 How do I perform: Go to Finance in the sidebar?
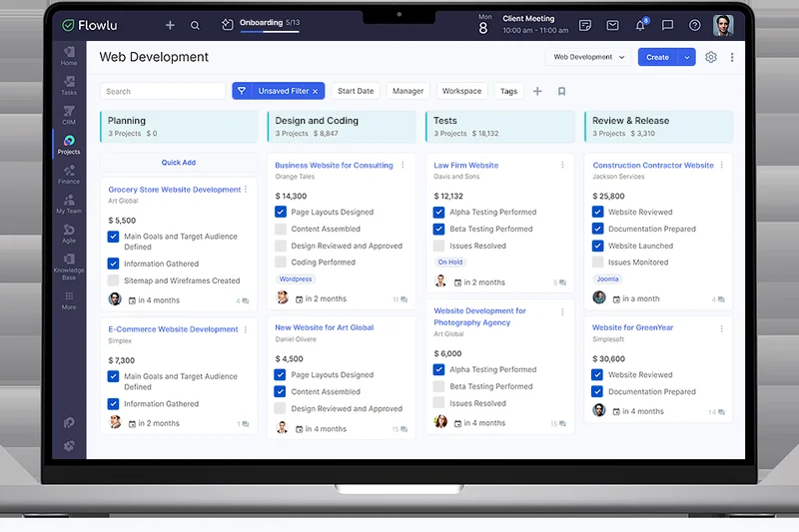(x=69, y=175)
